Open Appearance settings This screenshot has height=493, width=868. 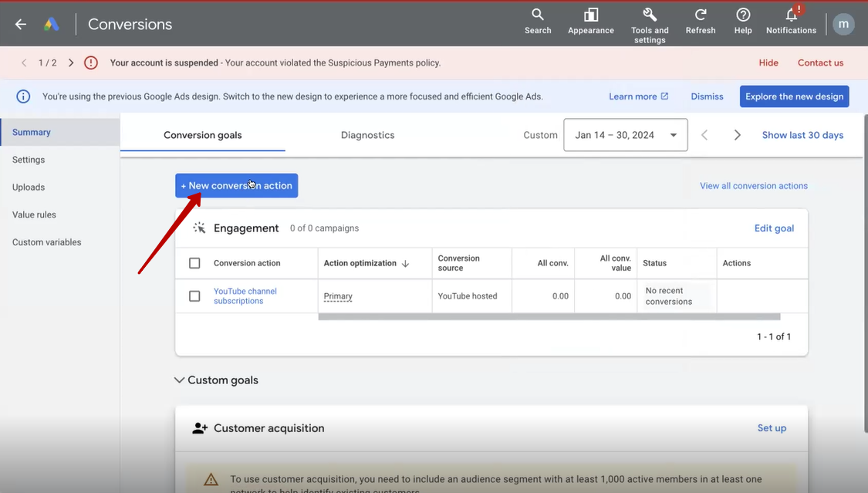(x=591, y=22)
